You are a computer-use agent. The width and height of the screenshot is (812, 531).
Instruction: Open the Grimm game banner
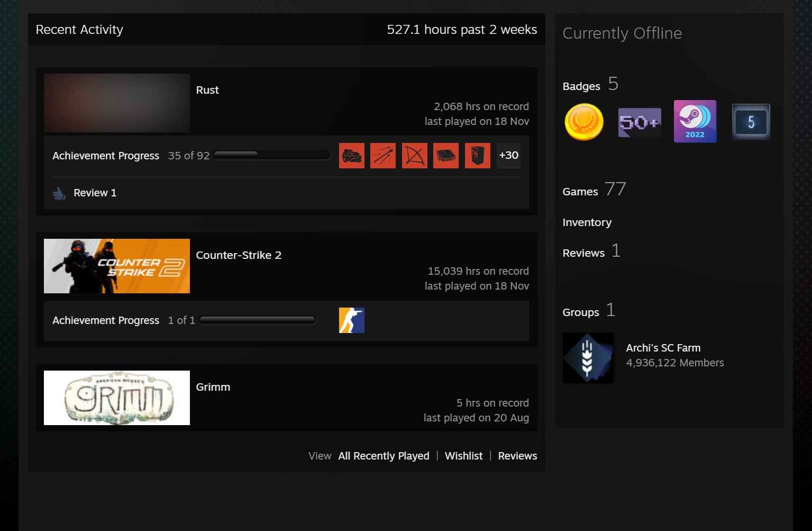(x=116, y=398)
